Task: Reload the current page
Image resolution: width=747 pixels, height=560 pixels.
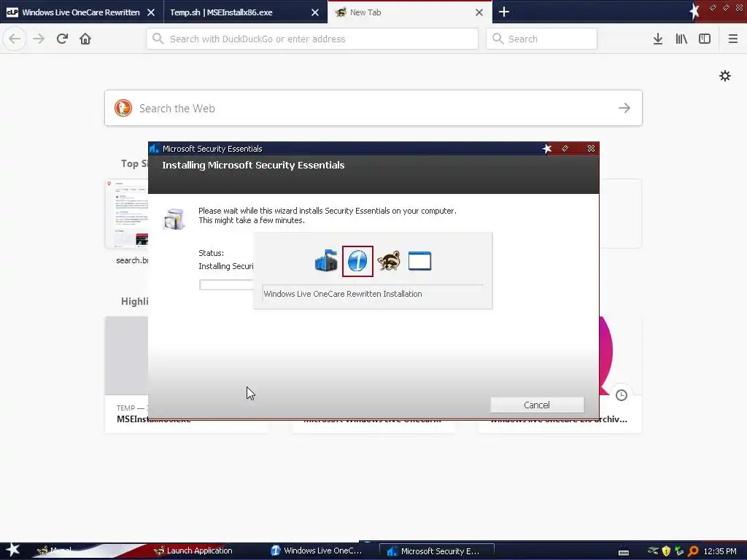Action: 62,39
